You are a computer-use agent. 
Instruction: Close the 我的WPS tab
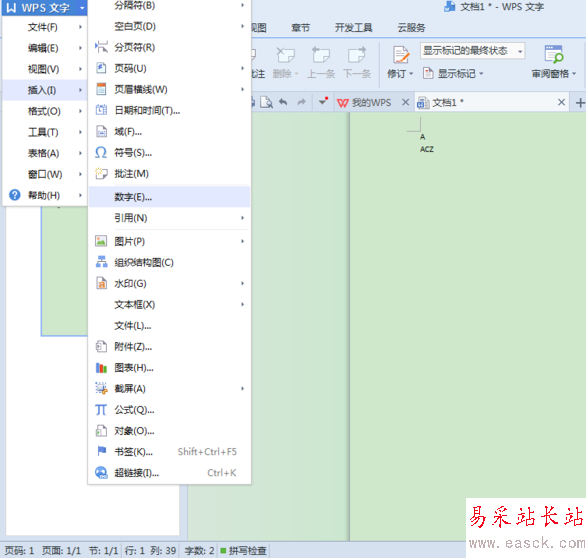405,102
